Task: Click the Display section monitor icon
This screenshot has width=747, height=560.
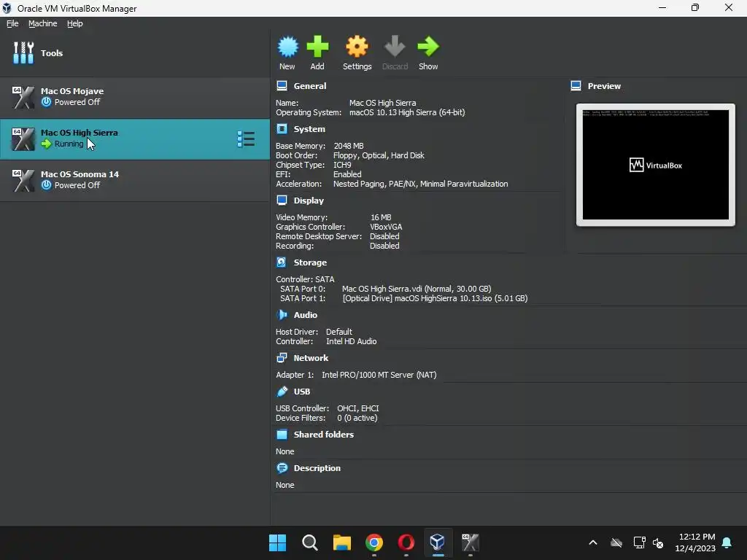Action: click(x=282, y=201)
